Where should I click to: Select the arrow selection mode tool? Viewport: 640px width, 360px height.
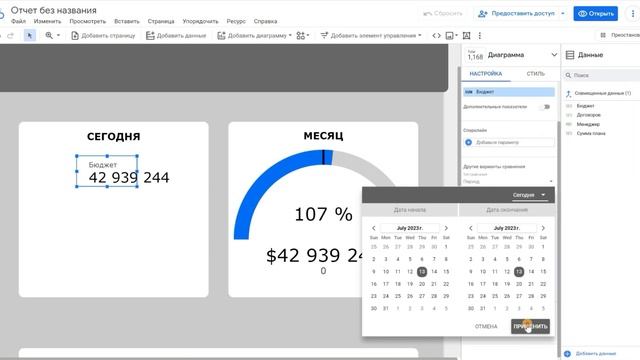tap(29, 36)
